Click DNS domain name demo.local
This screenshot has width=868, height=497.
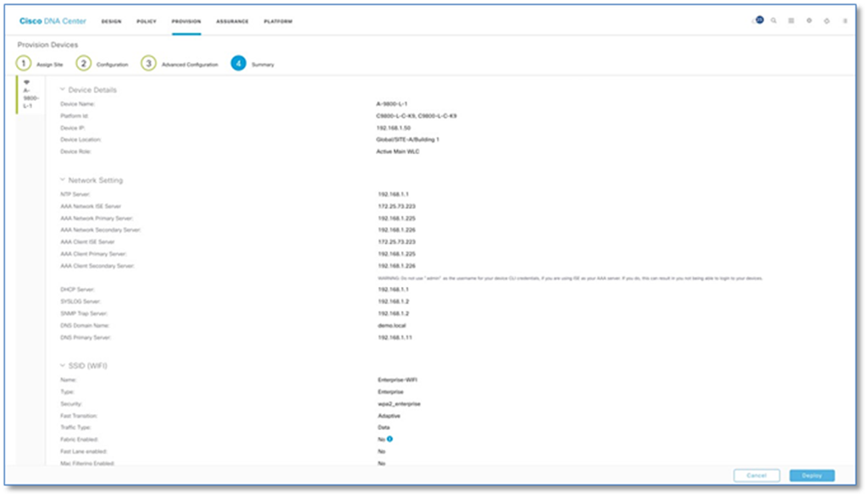[392, 325]
